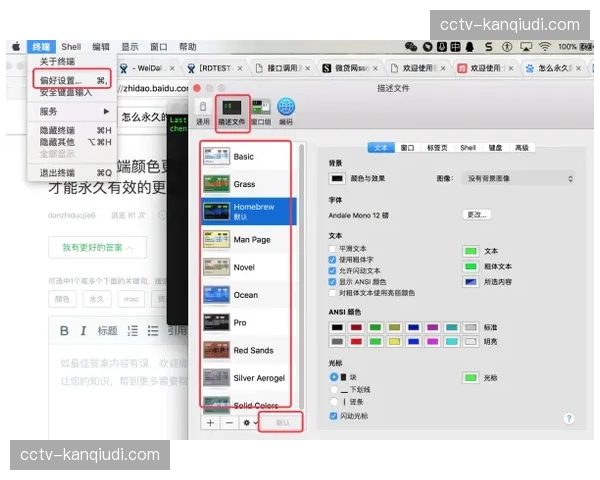
Task: Switch to the Tab (标签页) settings tab
Action: 437,148
